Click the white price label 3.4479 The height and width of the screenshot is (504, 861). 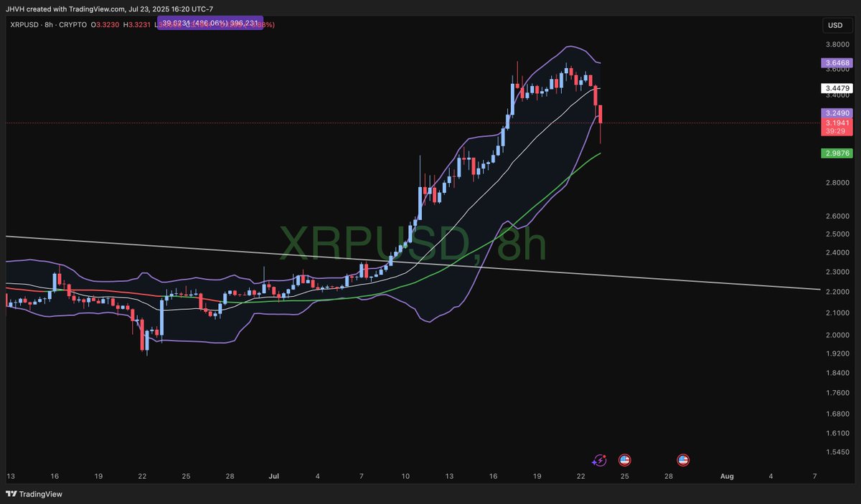[837, 87]
